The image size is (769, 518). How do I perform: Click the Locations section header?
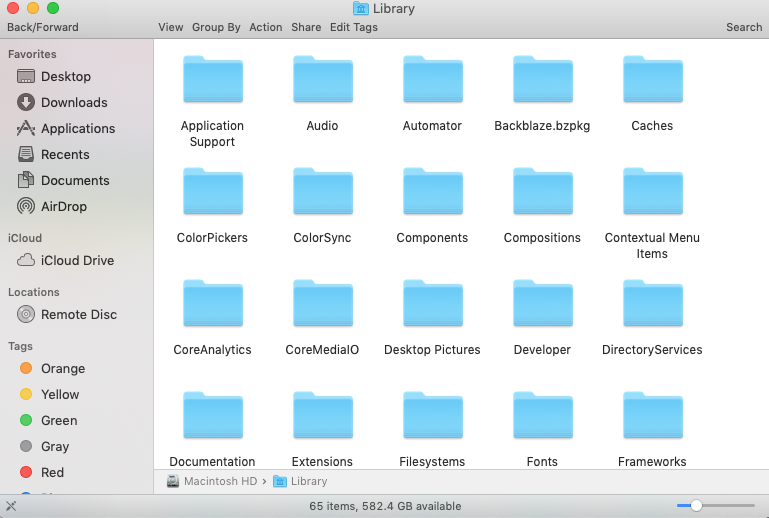tap(33, 292)
